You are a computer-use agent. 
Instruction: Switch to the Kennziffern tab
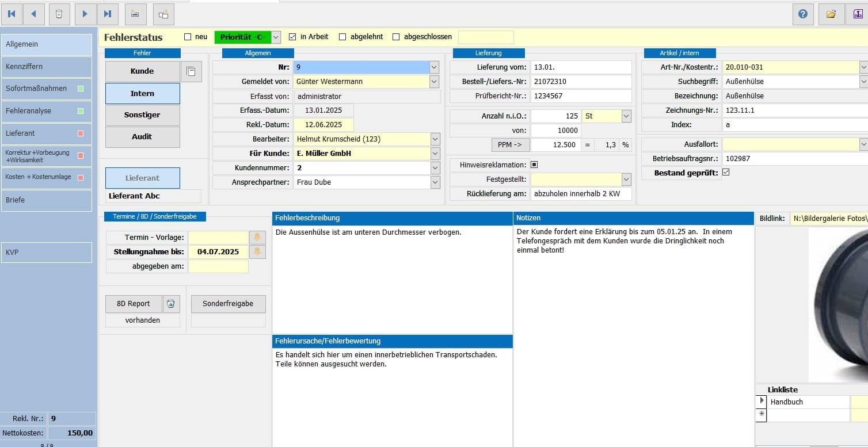46,67
